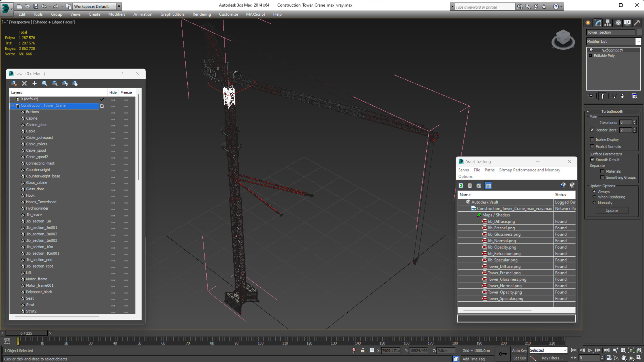Screen dimensions: 644x362
Task: Click Go to End playback button
Action: tap(607, 350)
